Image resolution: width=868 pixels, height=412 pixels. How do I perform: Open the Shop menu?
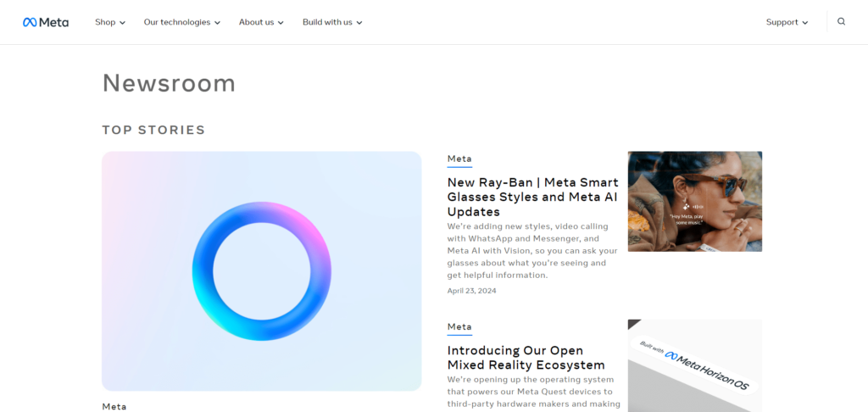click(110, 22)
